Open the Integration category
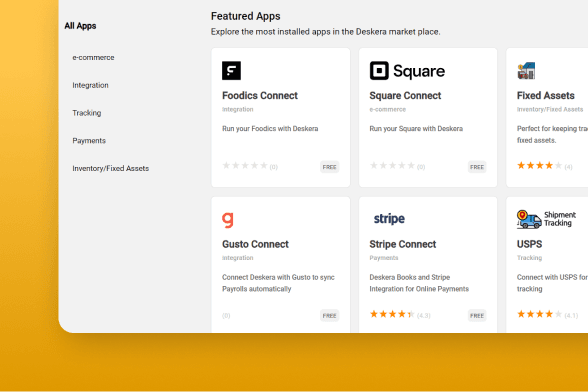This screenshot has width=588, height=392. click(90, 85)
